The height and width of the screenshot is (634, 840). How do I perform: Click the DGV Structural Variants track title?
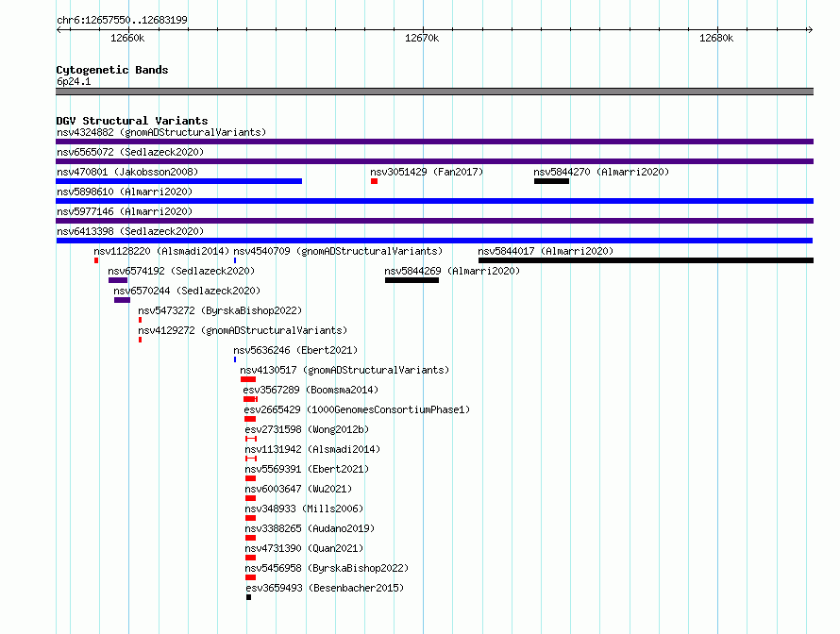point(132,121)
